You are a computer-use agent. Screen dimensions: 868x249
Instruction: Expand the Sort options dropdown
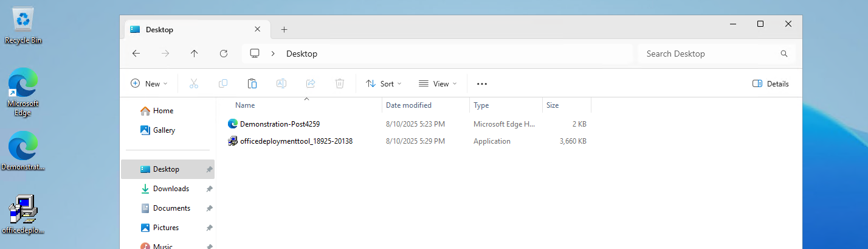tap(384, 84)
